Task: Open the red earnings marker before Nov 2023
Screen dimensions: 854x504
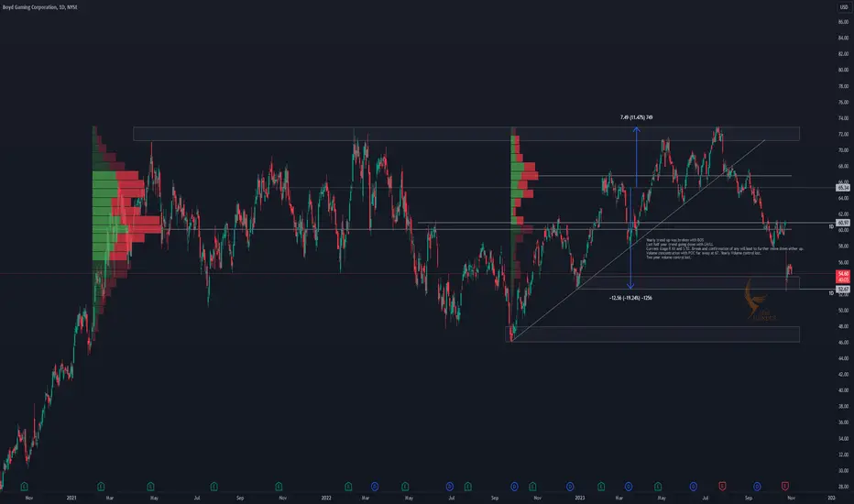Action: coord(785,486)
